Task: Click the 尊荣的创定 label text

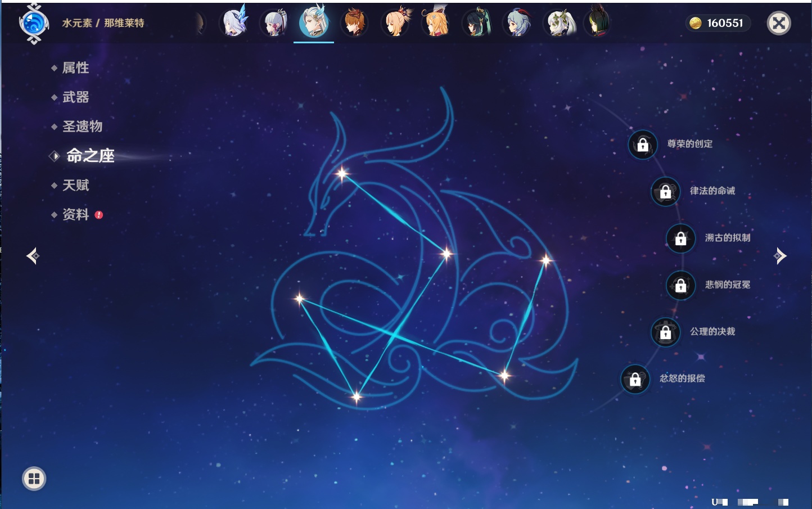Action: [689, 144]
